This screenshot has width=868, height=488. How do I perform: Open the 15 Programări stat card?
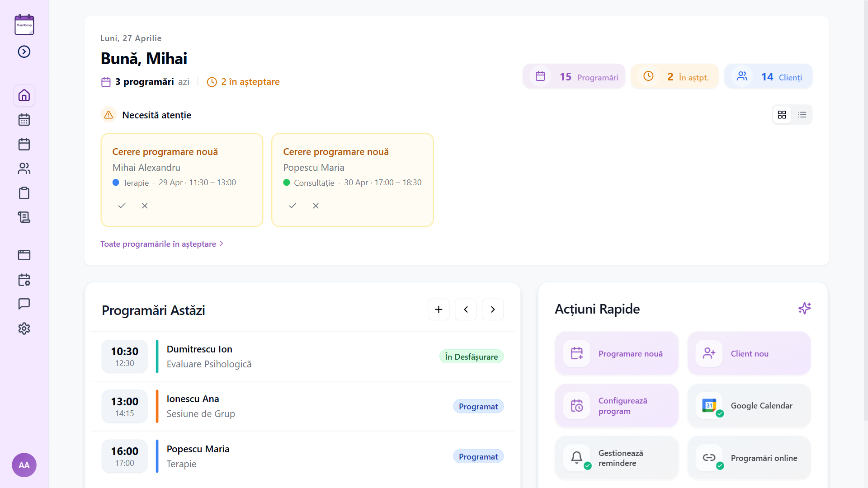point(574,76)
